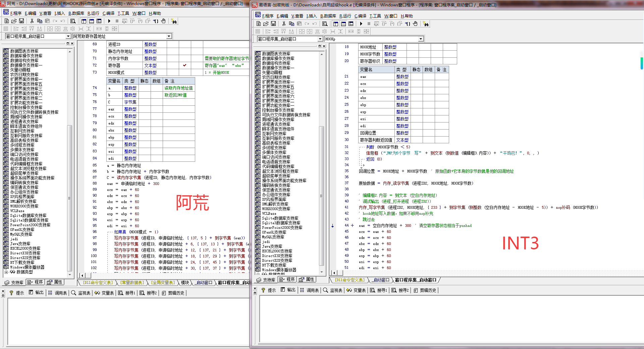Click Cut scissors icon in right window toolbar
Screen dimensions: 644x349
coord(284,24)
